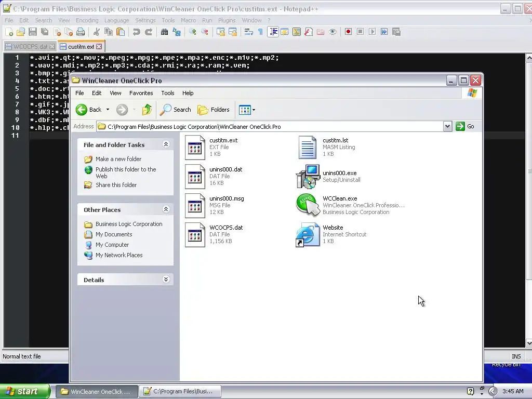Close the custitm.ext tab

(99, 46)
